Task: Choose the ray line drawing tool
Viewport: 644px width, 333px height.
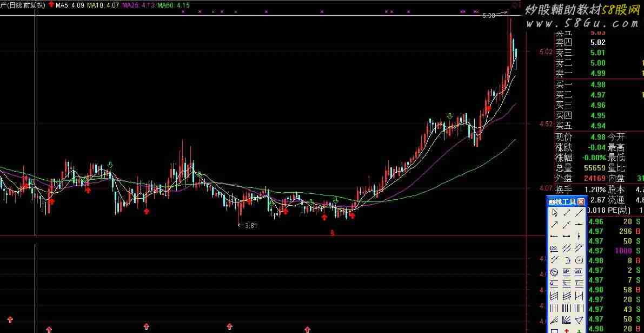Action: [567, 225]
